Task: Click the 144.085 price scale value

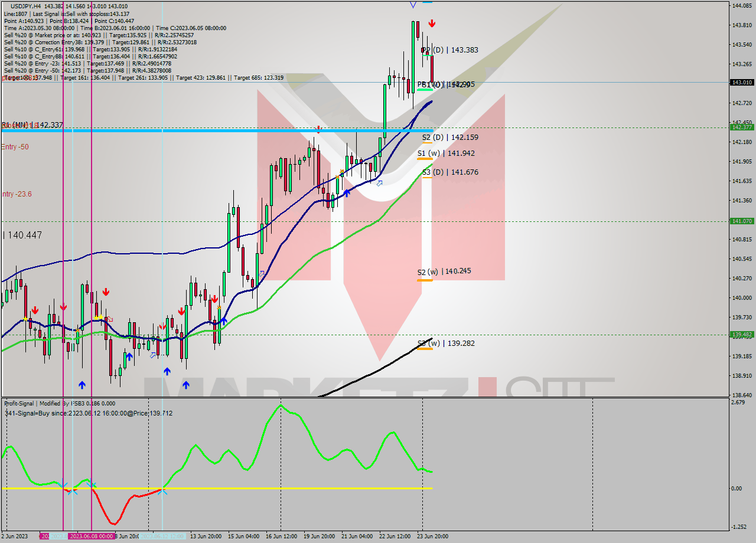Action: (x=742, y=5)
